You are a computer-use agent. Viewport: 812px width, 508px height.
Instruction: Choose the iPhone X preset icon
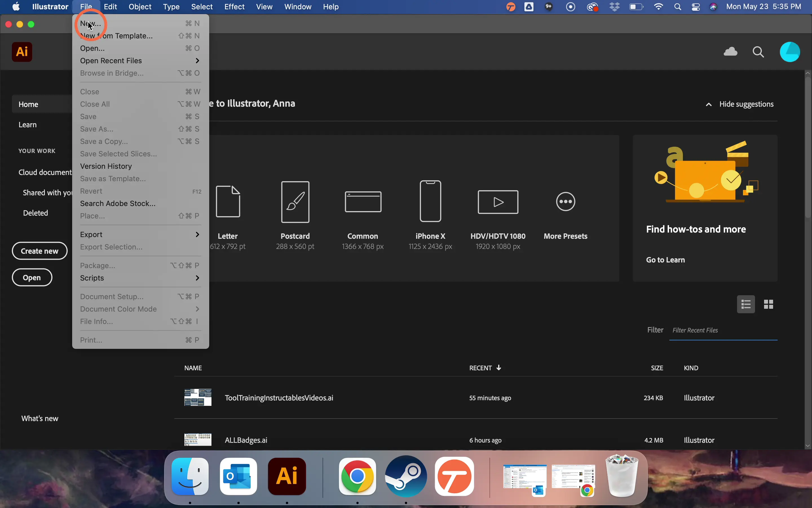(431, 201)
